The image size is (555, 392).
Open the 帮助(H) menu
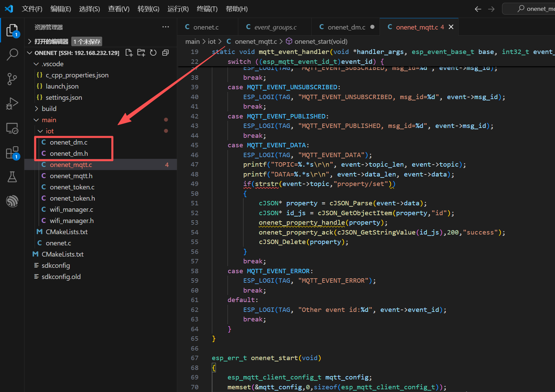pyautogui.click(x=237, y=9)
